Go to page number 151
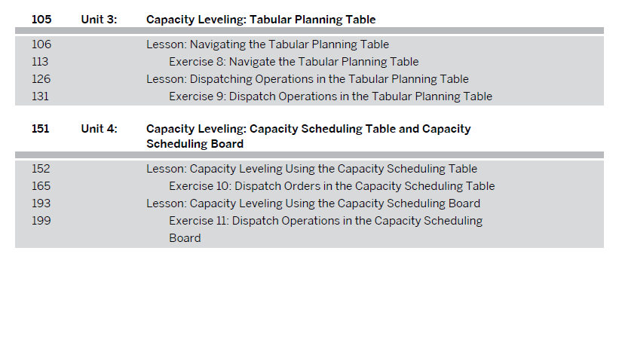 coord(41,129)
